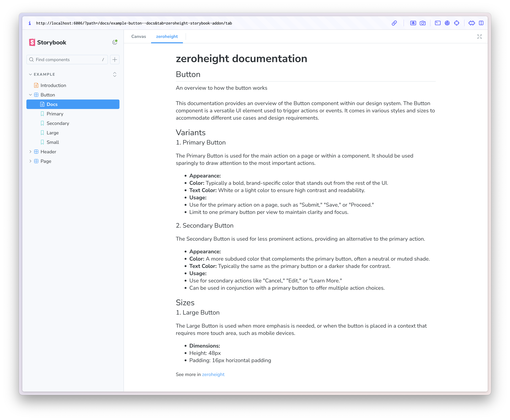The image size is (510, 420).
Task: Open the zeroheight link in the documentation
Action: coord(213,374)
